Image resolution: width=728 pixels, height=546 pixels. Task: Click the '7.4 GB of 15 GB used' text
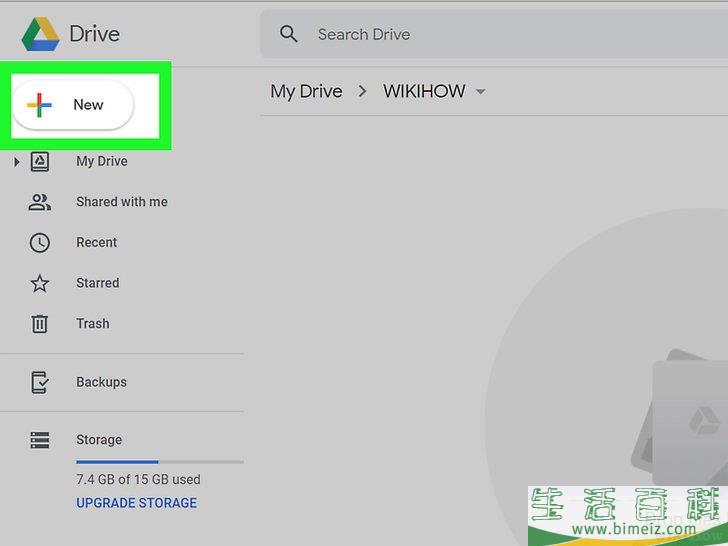click(x=138, y=479)
